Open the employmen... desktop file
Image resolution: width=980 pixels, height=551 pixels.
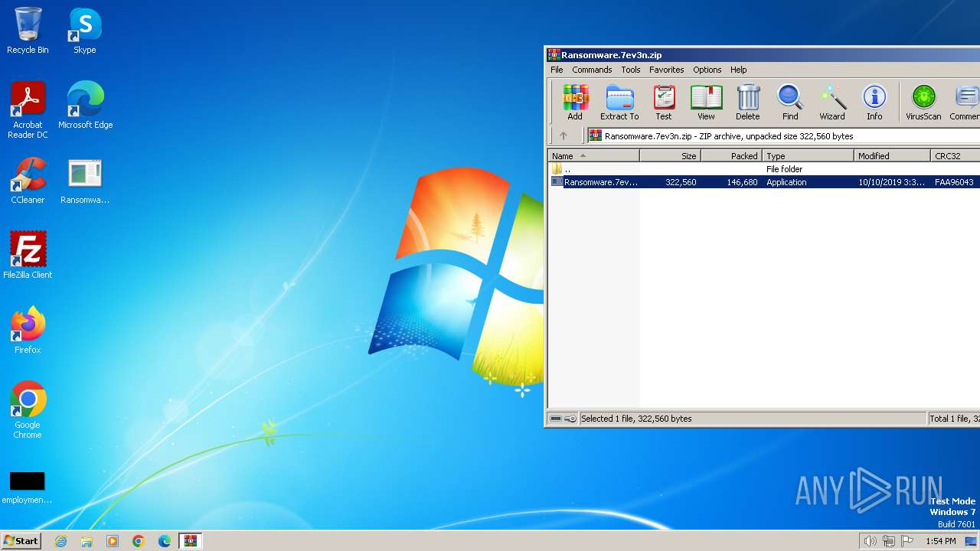tap(28, 487)
